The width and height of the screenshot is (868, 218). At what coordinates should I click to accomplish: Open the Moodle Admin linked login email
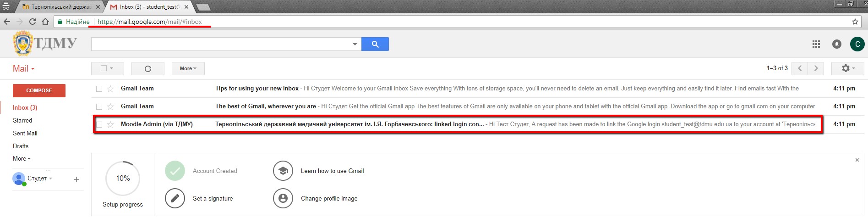coord(349,124)
